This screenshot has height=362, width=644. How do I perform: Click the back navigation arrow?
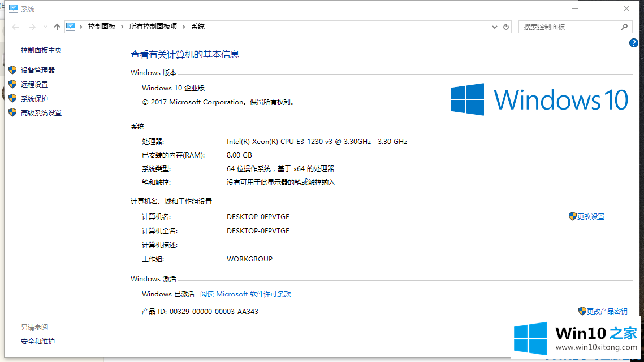pyautogui.click(x=15, y=27)
